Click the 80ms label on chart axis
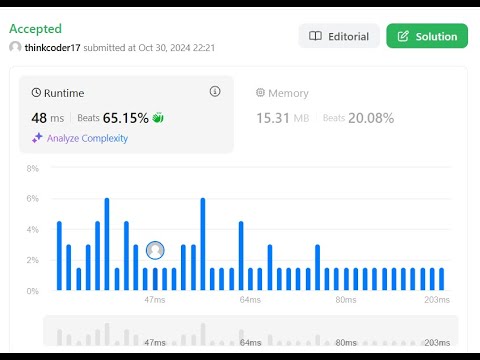Screen dimensions: 480x360 (346, 300)
